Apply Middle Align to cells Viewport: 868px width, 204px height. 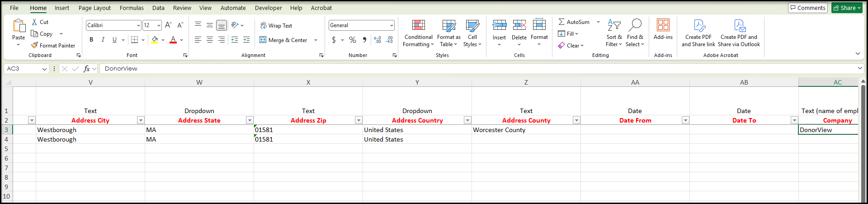coord(210,25)
